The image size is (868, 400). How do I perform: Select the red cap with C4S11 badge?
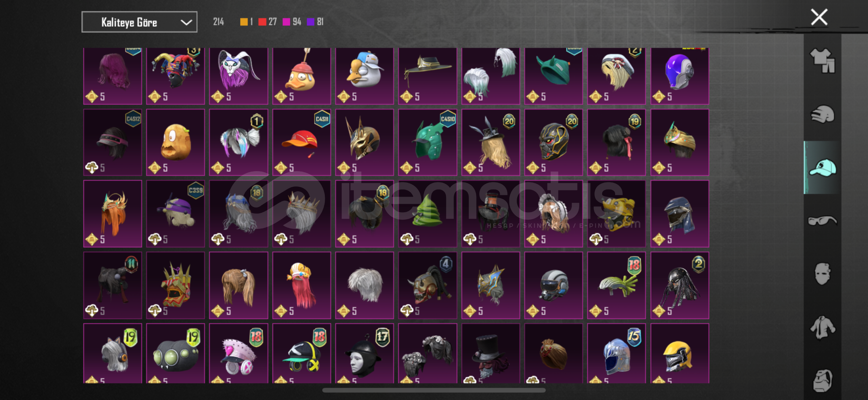pyautogui.click(x=301, y=142)
